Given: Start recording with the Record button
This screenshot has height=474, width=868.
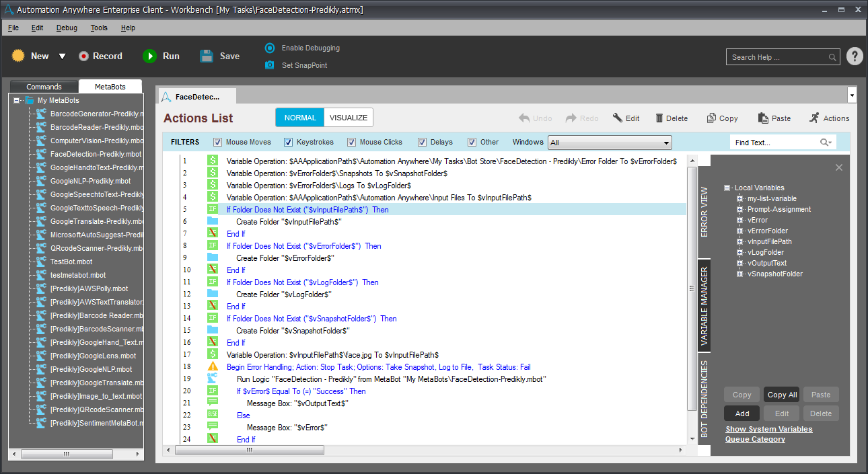Looking at the screenshot, I should pyautogui.click(x=100, y=56).
